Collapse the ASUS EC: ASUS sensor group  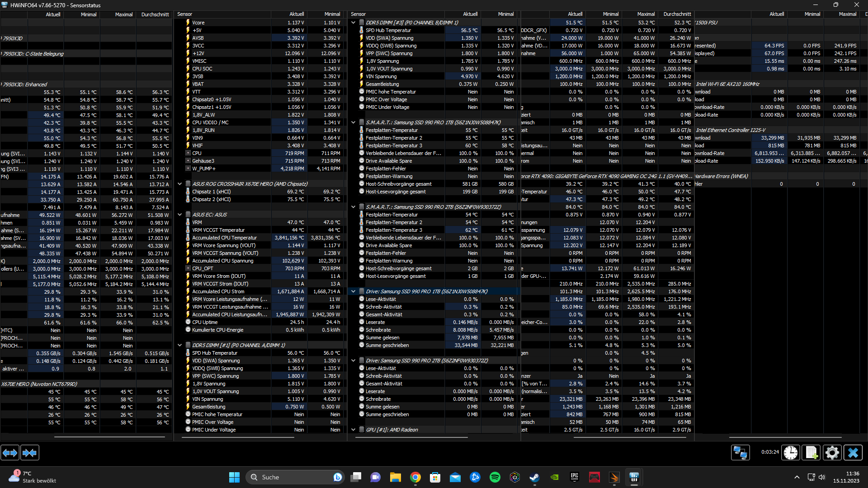pyautogui.click(x=180, y=215)
